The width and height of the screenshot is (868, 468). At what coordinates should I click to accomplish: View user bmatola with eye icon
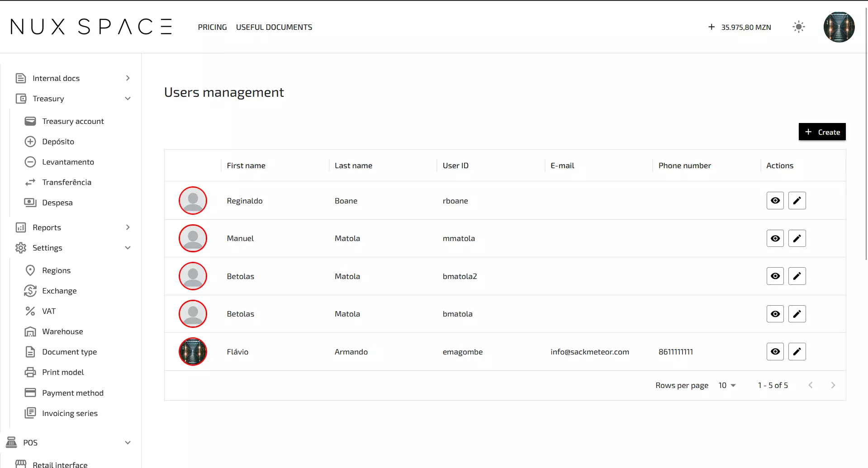pos(775,314)
